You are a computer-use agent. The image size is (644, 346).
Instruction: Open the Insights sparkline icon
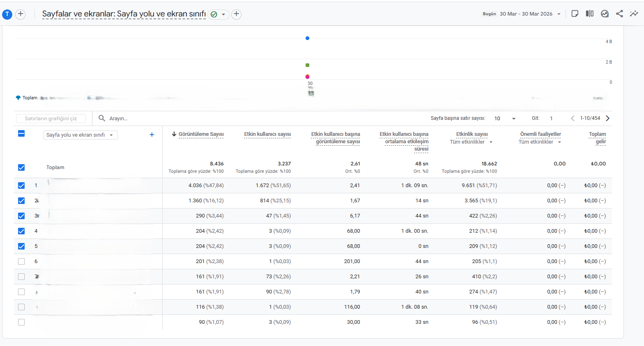[x=634, y=14]
